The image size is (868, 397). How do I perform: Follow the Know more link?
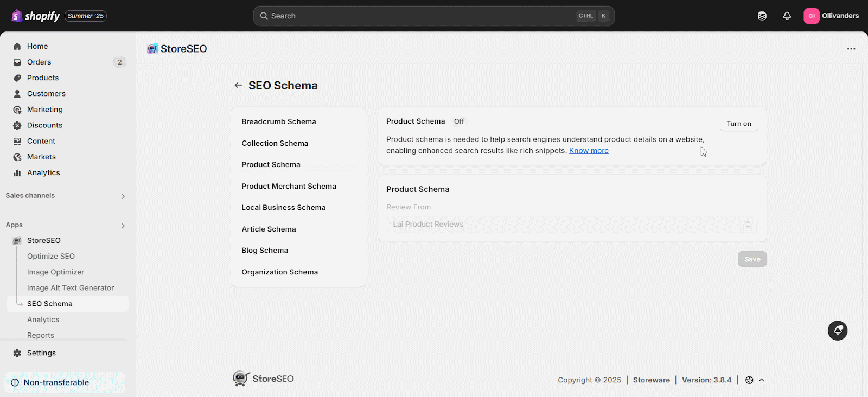[x=589, y=151]
